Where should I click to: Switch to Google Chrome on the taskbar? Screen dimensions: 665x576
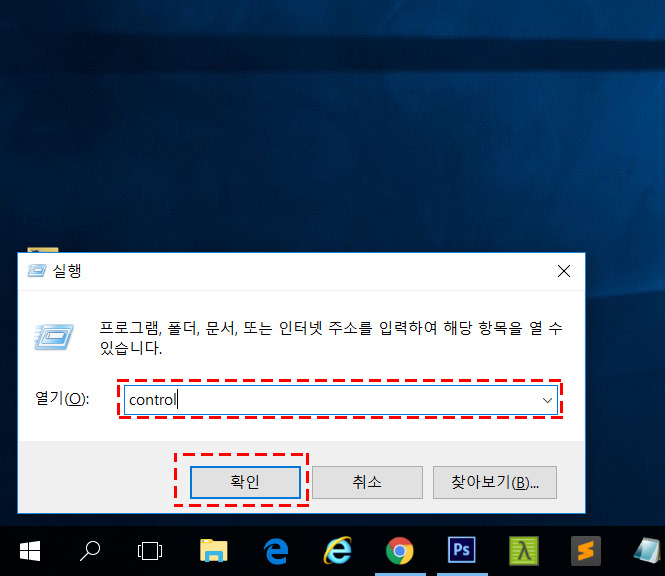click(x=400, y=551)
